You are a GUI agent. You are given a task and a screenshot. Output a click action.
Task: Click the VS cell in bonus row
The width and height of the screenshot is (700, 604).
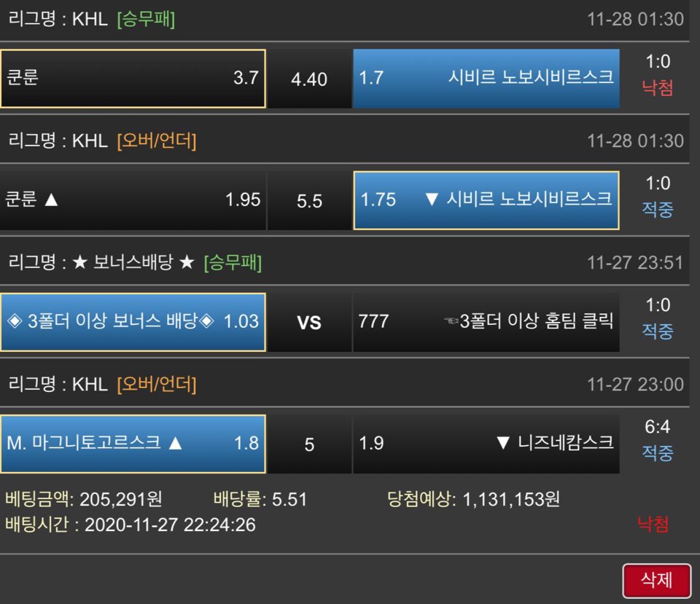click(x=309, y=322)
